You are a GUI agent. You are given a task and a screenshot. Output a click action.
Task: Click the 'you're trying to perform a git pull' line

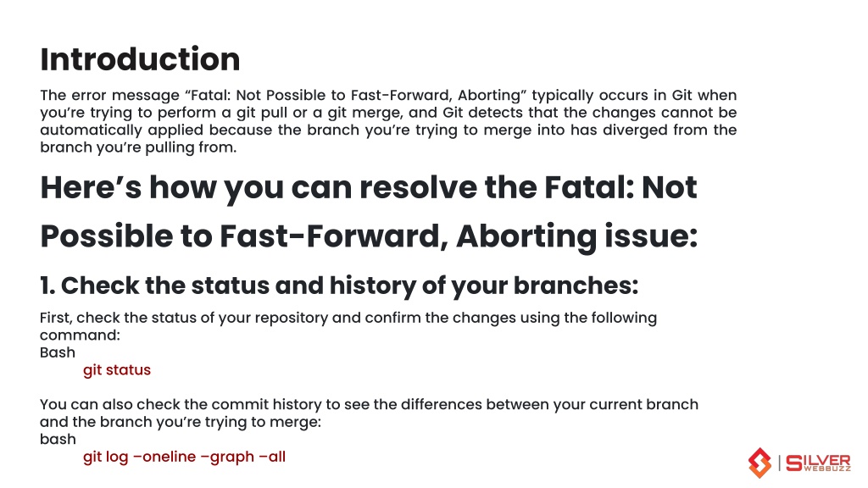click(x=388, y=113)
